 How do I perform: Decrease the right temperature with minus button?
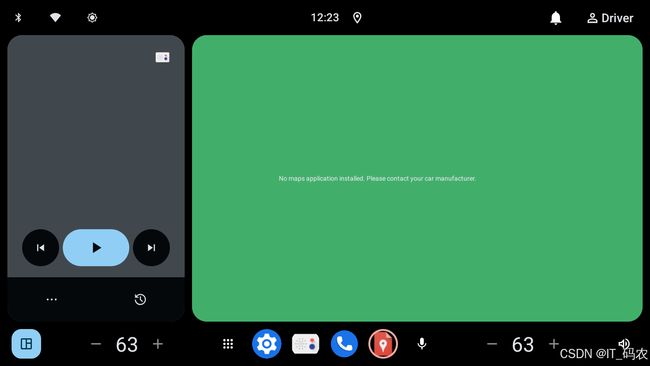492,344
